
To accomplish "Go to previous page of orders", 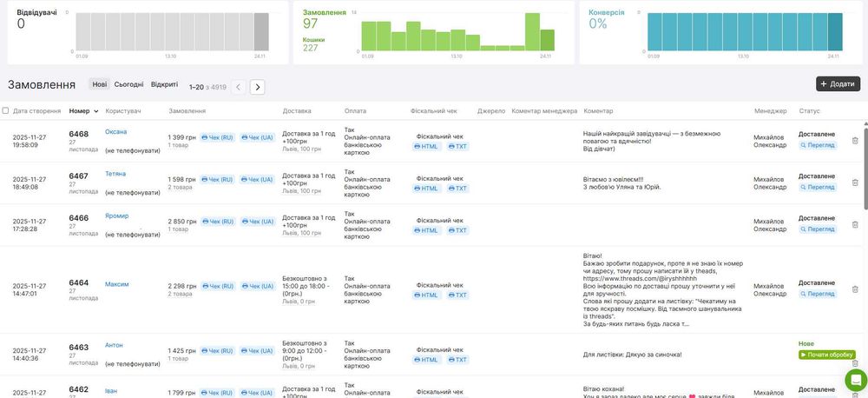I will click(239, 87).
